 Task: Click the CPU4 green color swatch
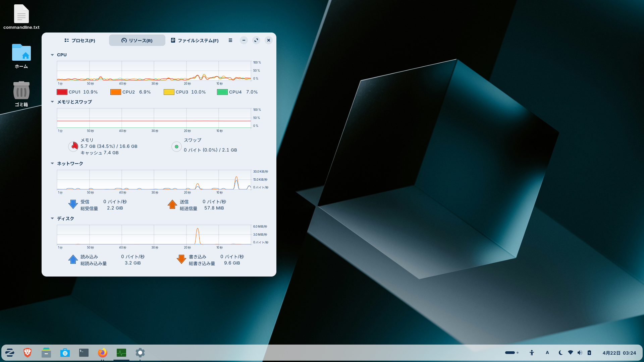point(222,92)
